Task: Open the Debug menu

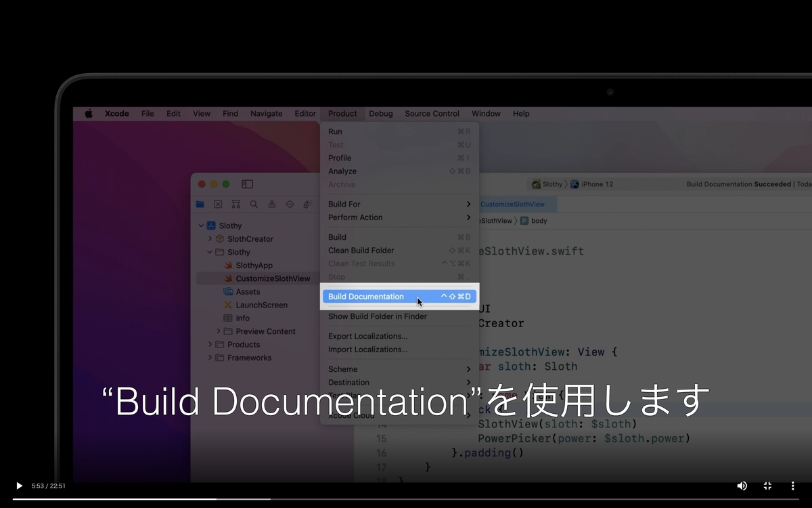Action: 381,114
